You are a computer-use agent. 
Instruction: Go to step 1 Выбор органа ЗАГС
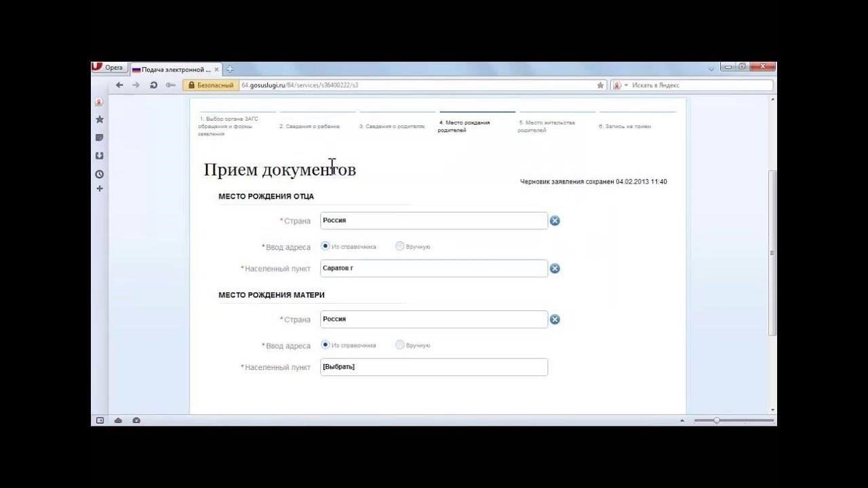tap(229, 126)
